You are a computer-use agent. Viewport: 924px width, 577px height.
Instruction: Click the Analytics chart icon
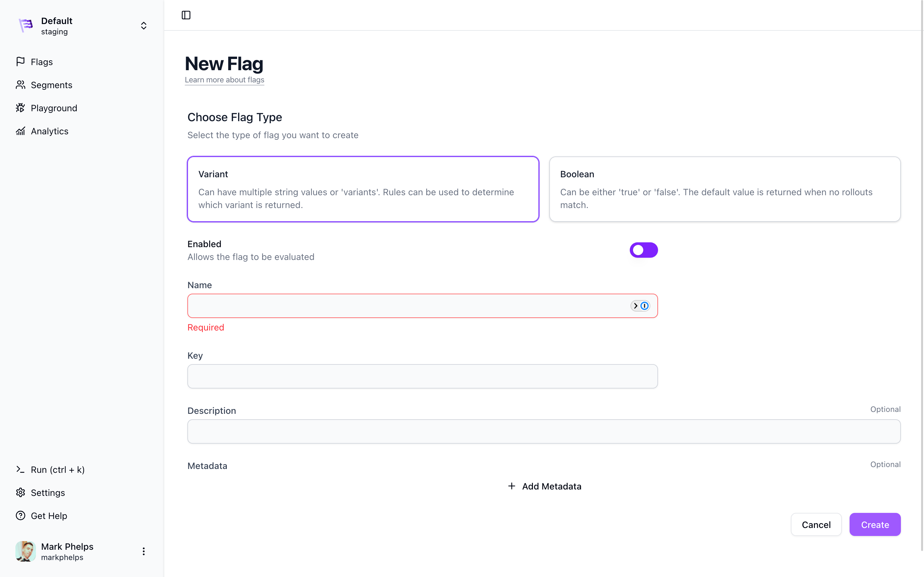pyautogui.click(x=21, y=131)
